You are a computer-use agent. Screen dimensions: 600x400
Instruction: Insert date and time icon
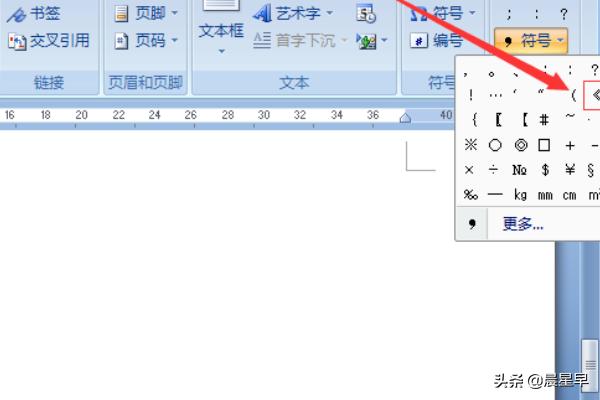coord(366,14)
